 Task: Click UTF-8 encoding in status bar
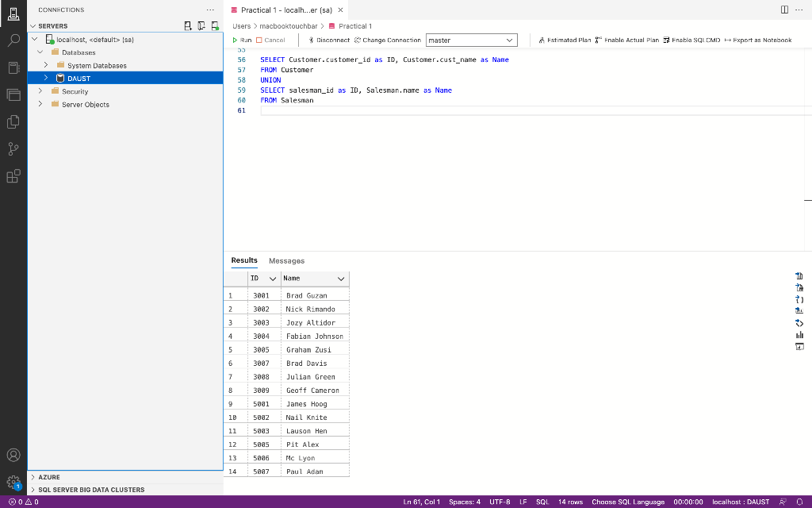500,502
